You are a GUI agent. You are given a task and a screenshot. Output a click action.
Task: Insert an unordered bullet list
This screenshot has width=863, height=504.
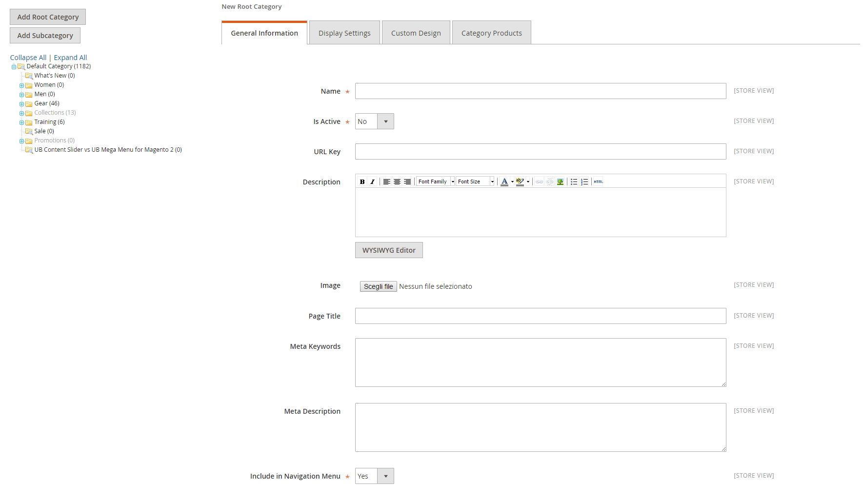tap(574, 181)
